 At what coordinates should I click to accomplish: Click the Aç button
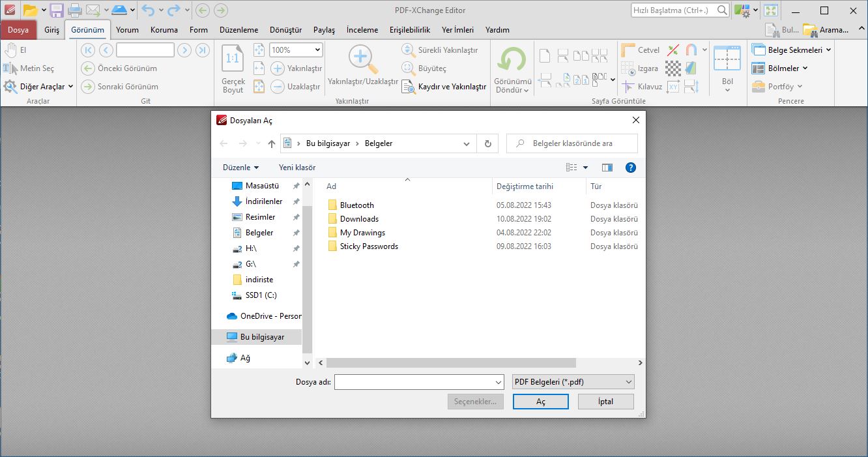[540, 401]
